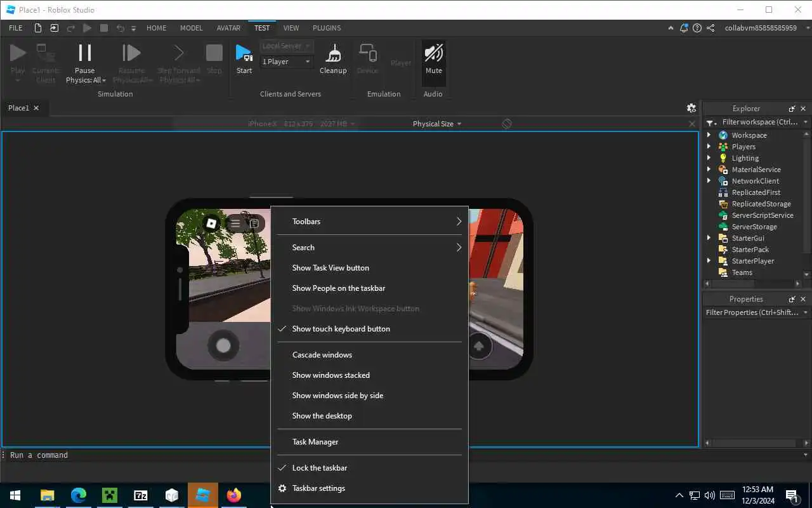Uncheck Lock the taskbar option
This screenshot has width=812, height=508.
[369, 468]
